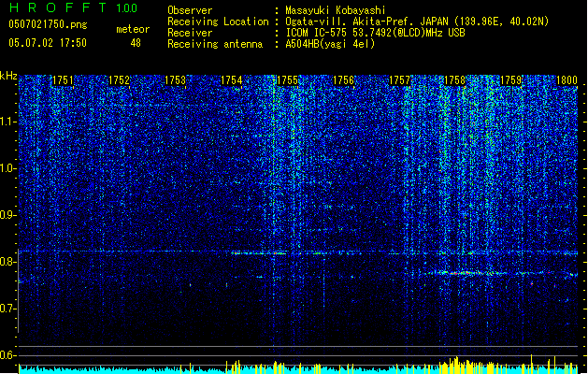Click the 1752 time marker
588x374 pixels.
tap(119, 80)
